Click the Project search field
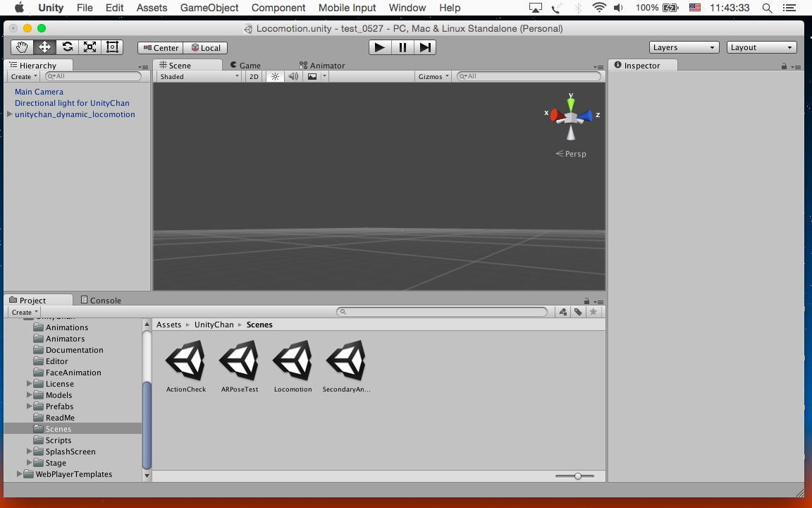812x508 pixels. 442,312
